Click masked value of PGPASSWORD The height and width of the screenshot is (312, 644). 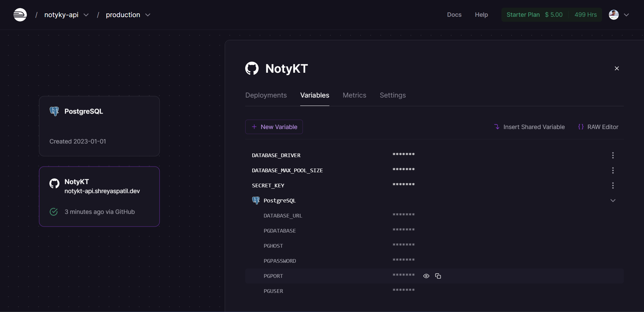(x=404, y=260)
